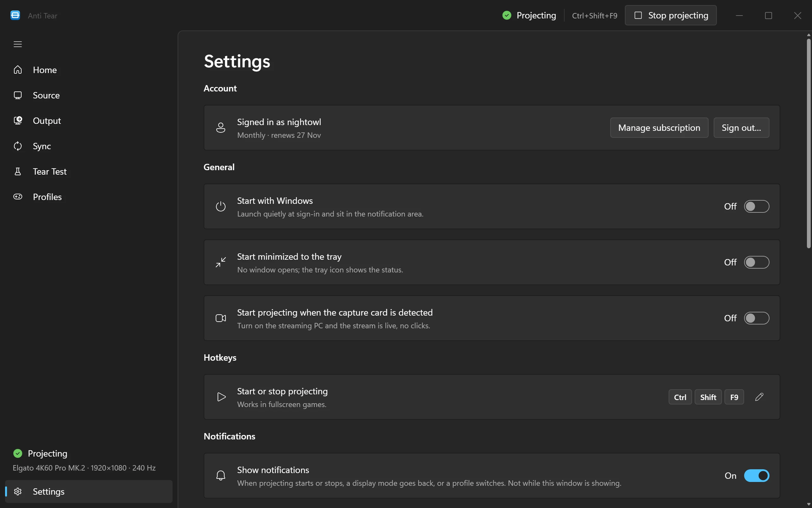The image size is (812, 508).
Task: Switch to the Sync page
Action: (x=89, y=146)
